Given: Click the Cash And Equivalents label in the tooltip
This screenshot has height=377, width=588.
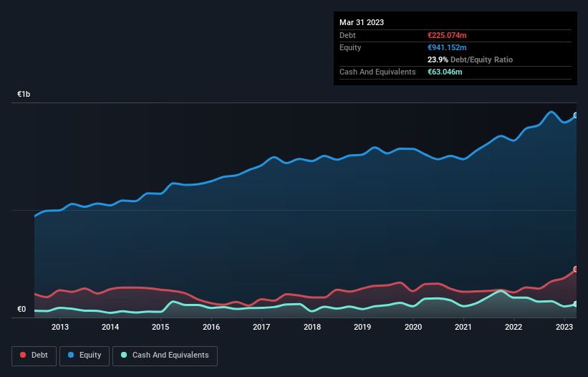Looking at the screenshot, I should tap(377, 72).
